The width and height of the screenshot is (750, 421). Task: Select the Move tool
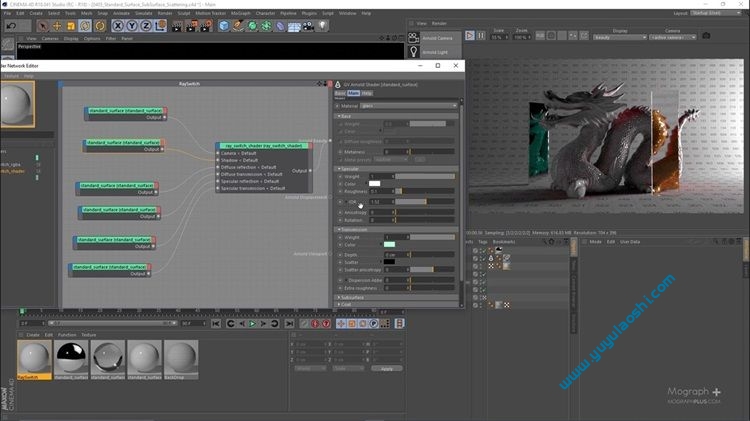click(x=57, y=26)
